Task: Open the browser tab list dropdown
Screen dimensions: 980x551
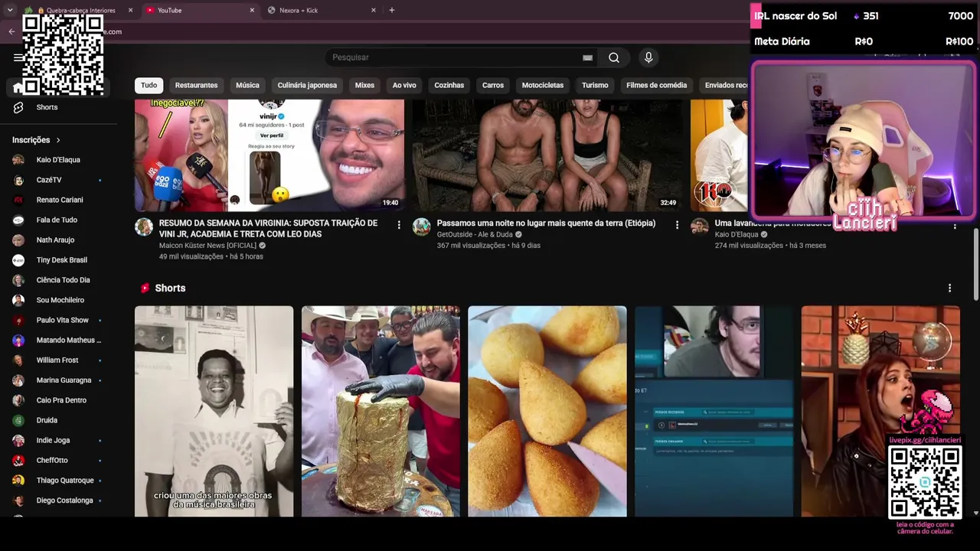Action: [10, 10]
